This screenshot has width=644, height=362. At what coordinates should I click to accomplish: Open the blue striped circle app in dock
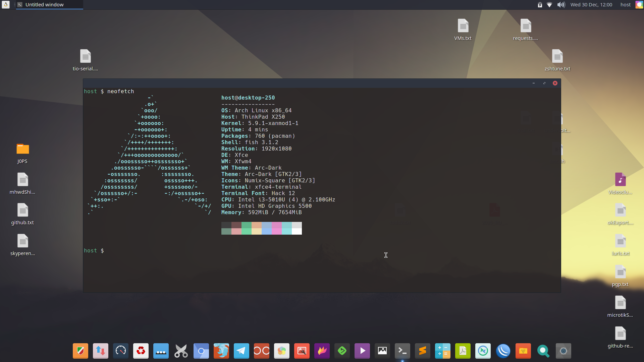503,351
